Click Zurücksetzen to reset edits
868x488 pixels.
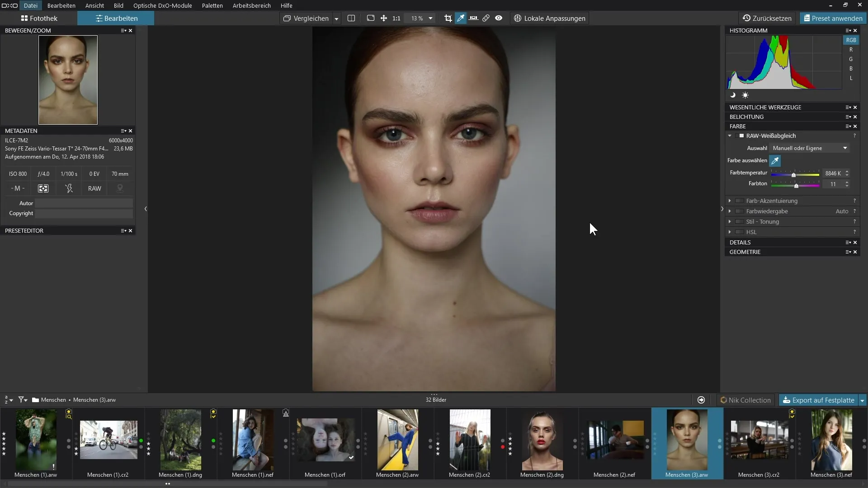point(767,19)
